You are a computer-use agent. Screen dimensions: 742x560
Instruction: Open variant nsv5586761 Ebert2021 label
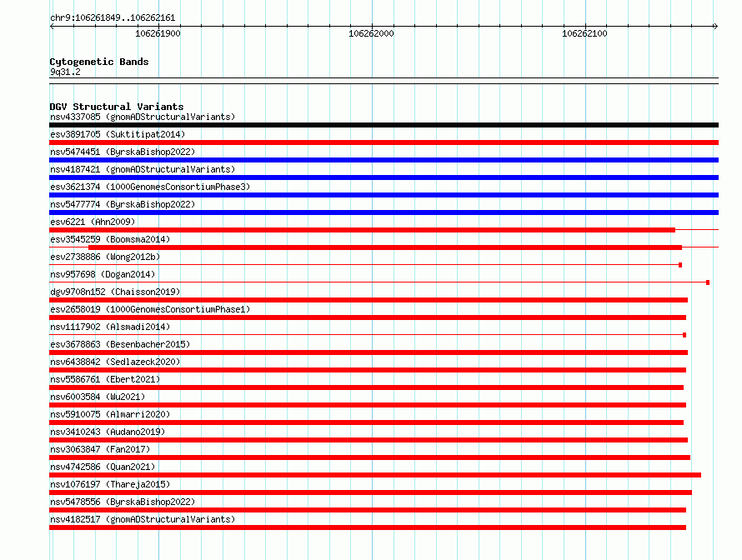[x=105, y=379]
